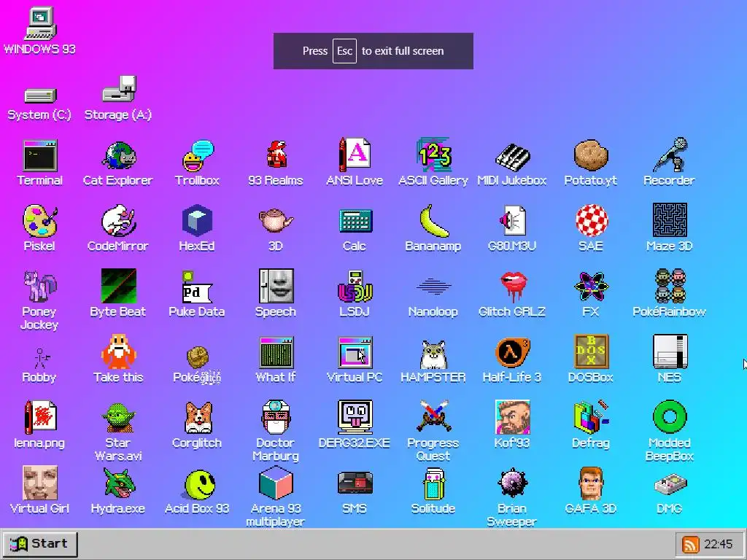Open ASCII Gallery icon
747x560 pixels.
433,155
